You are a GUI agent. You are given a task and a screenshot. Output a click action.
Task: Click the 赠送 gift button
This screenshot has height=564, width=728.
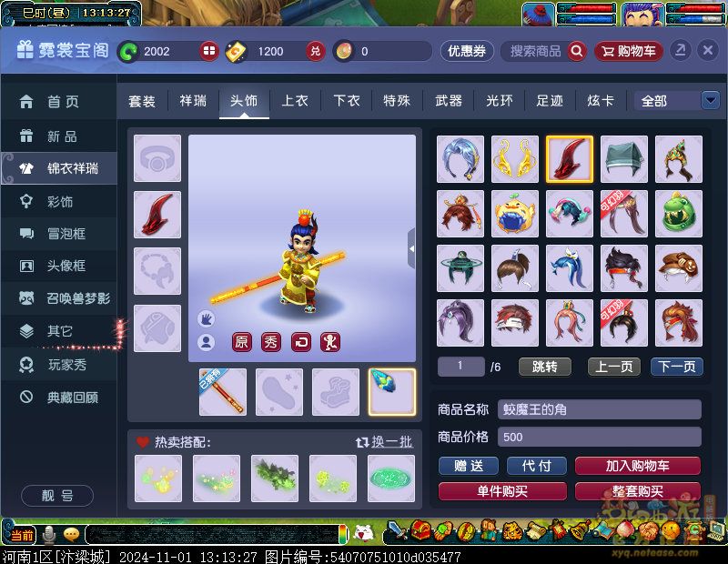[469, 466]
